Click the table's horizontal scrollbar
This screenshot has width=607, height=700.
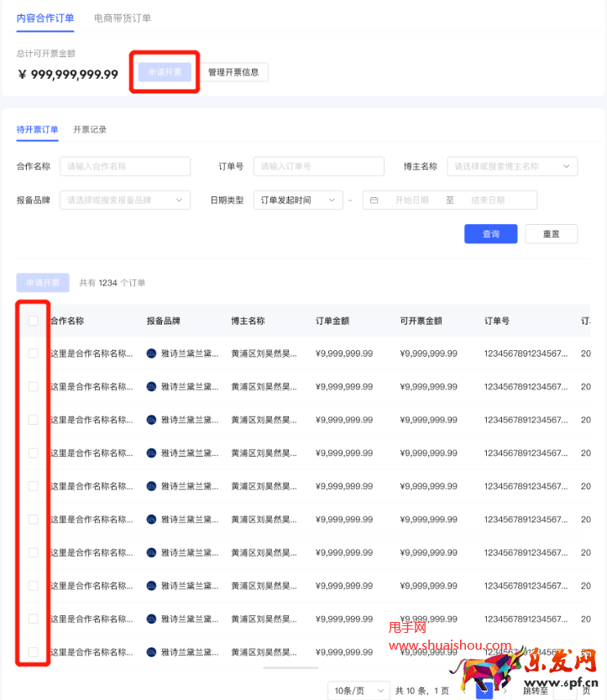coord(290,668)
